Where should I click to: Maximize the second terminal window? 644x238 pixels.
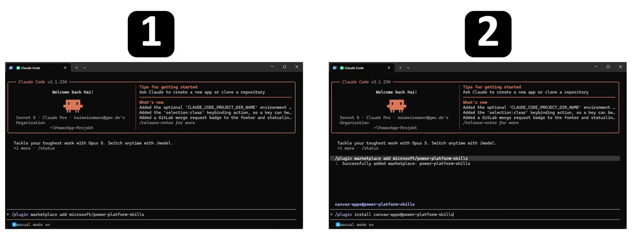(608, 67)
